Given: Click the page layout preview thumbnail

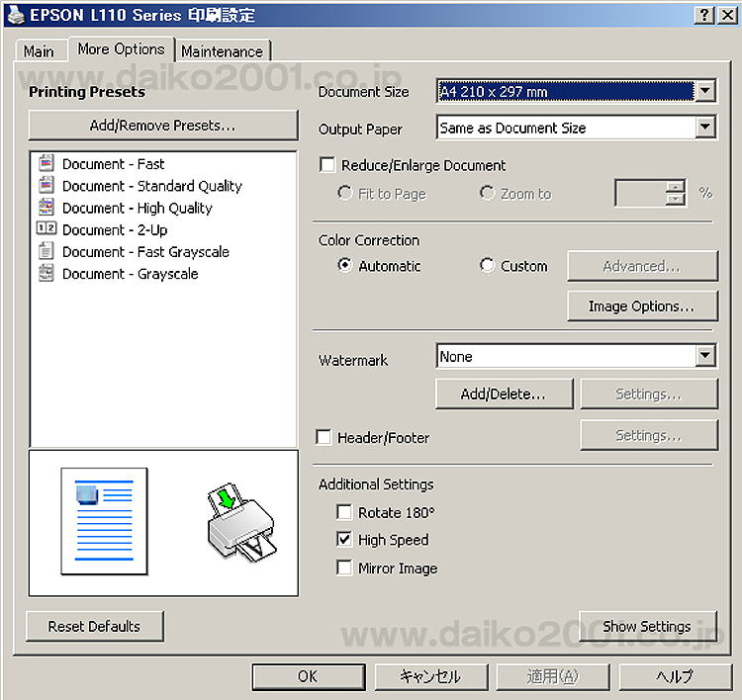Looking at the screenshot, I should coord(104,521).
